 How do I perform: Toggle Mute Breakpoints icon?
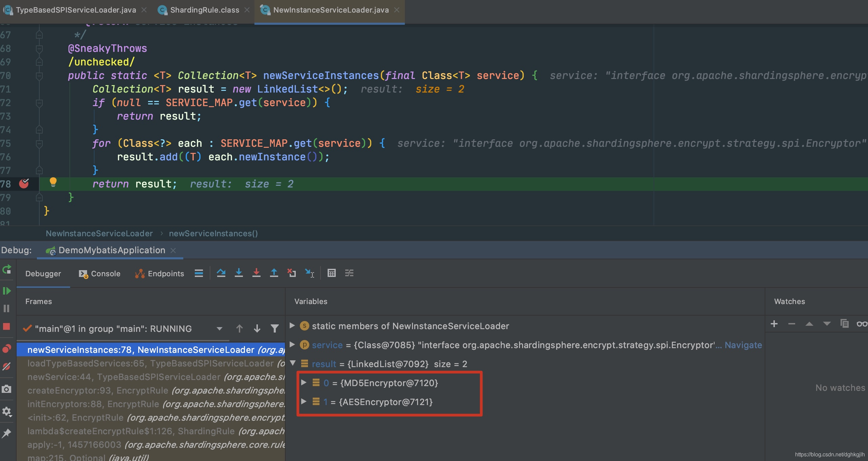[x=6, y=366]
